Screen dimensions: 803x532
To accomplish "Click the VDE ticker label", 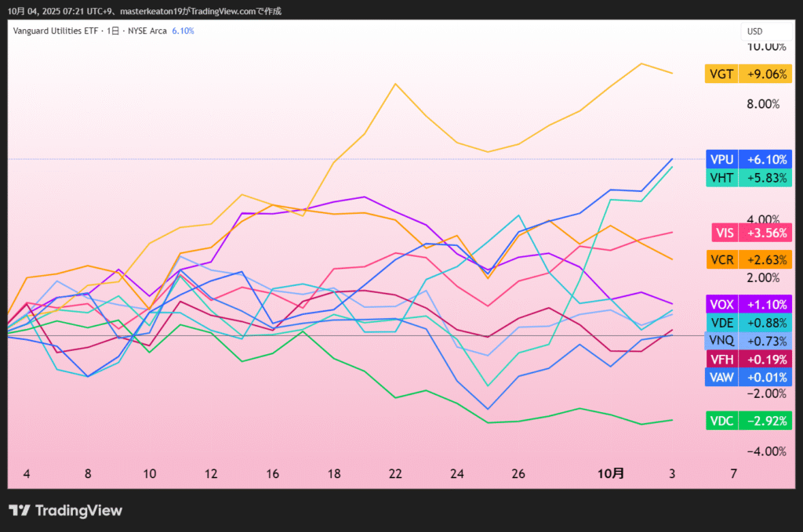I will pos(721,322).
